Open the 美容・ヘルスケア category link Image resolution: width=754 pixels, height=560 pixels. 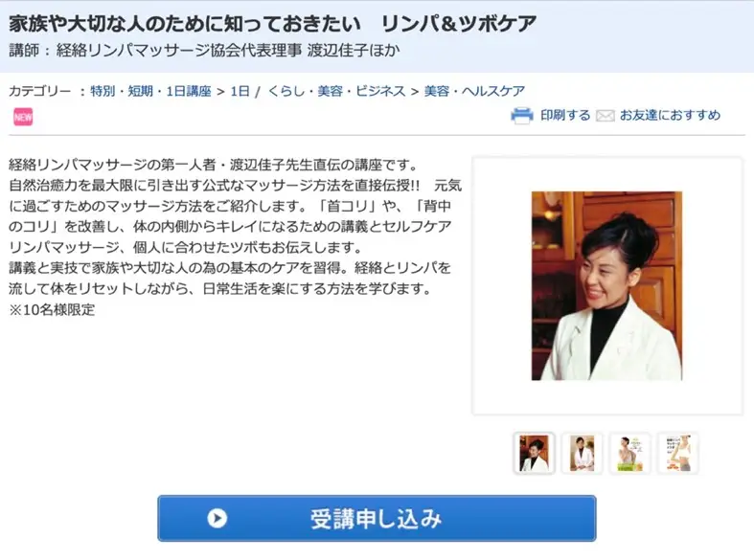click(x=474, y=91)
